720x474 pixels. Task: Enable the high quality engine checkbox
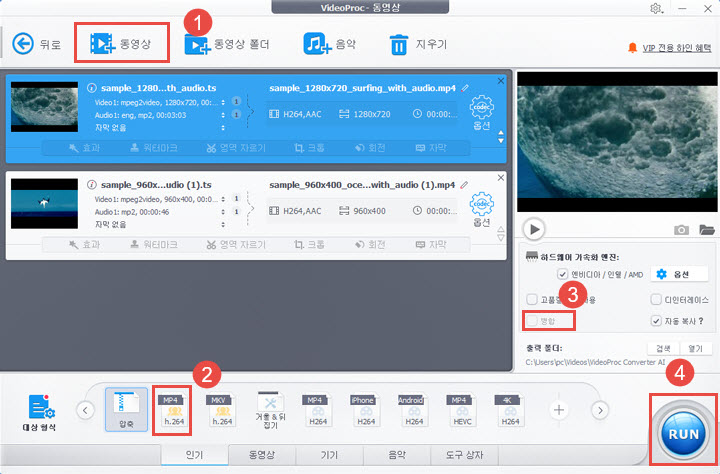click(532, 299)
